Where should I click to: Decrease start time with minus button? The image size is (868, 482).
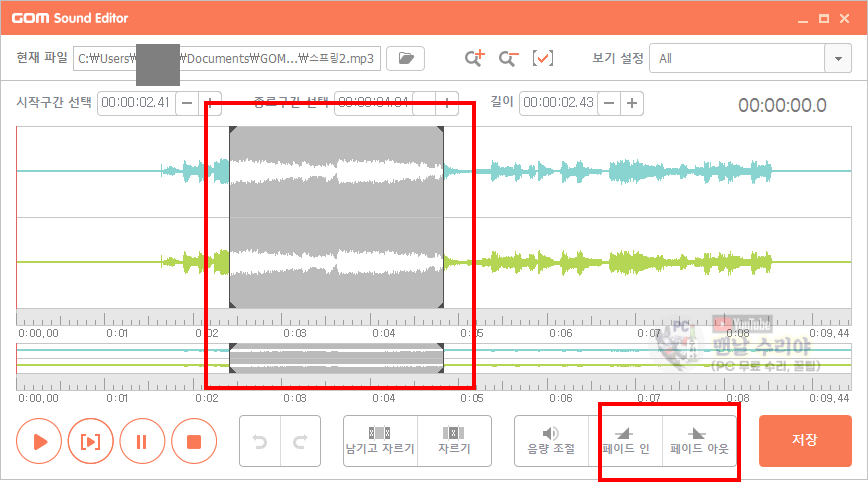pos(187,103)
